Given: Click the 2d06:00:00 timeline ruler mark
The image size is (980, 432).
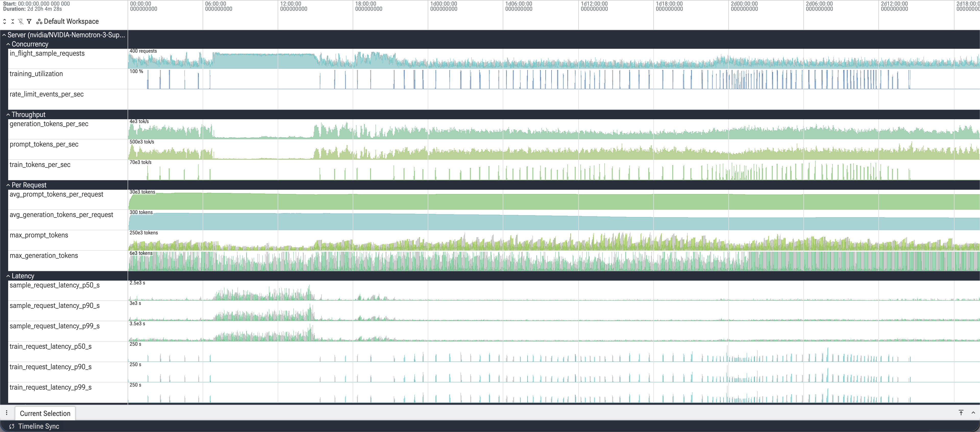Looking at the screenshot, I should pos(819,6).
